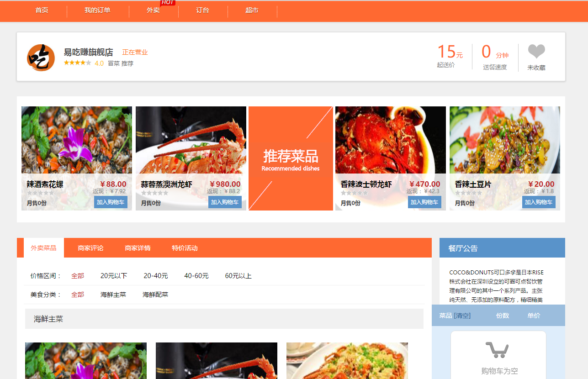Click the dish name 蒜蓉蒸澳洲龙虾
588x379 pixels.
tap(166, 184)
